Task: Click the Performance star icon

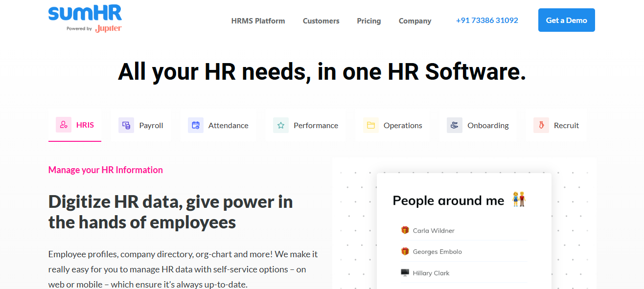Action: tap(281, 125)
